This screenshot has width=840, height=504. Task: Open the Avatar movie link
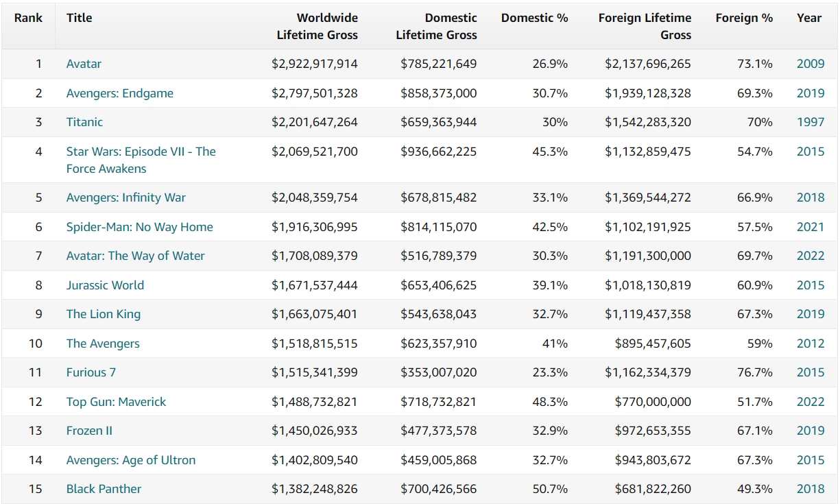84,64
